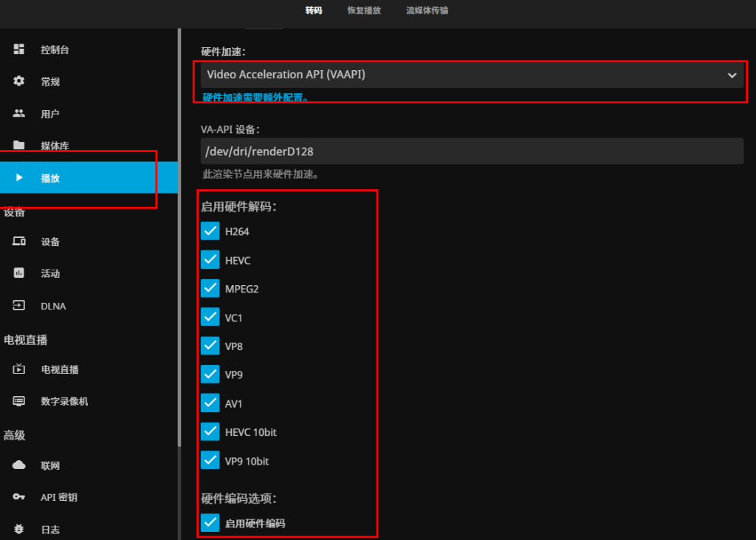The width and height of the screenshot is (756, 540).
Task: Open the 硬件加速 dropdown menu
Action: (x=470, y=75)
